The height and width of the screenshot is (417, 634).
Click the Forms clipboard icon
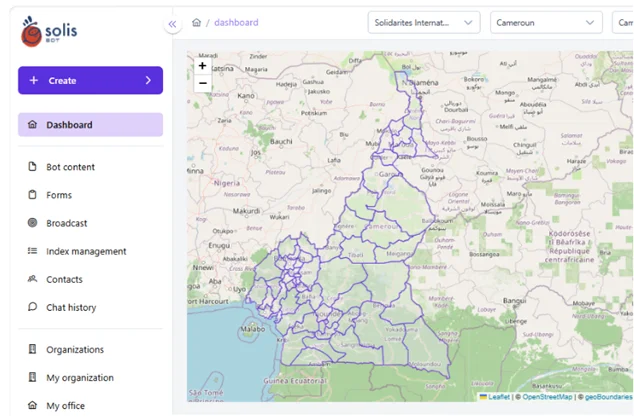point(32,195)
